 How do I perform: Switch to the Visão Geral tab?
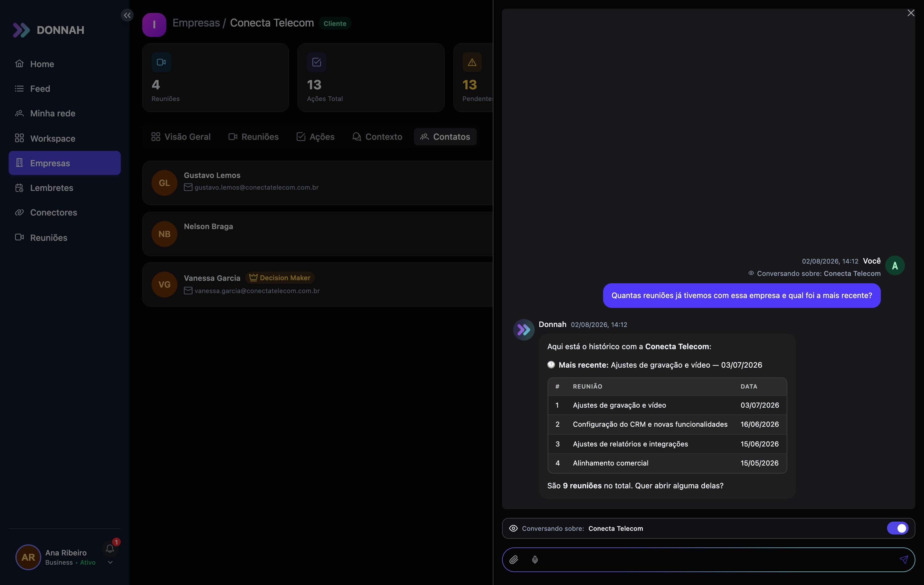point(181,137)
